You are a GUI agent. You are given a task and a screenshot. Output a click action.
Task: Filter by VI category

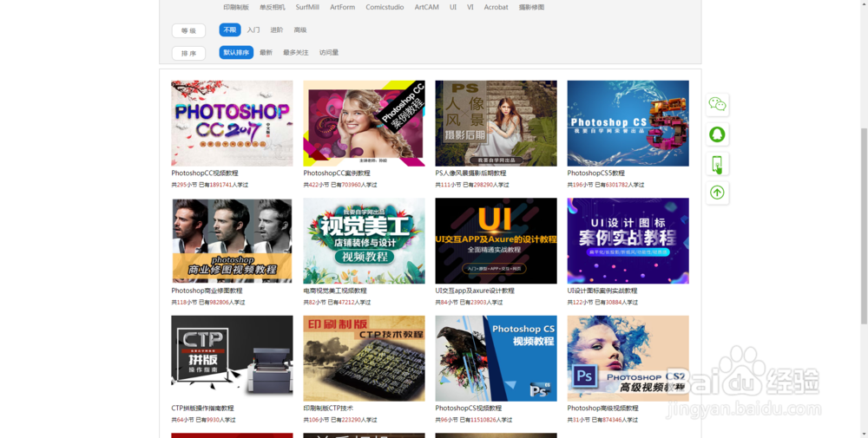point(470,7)
